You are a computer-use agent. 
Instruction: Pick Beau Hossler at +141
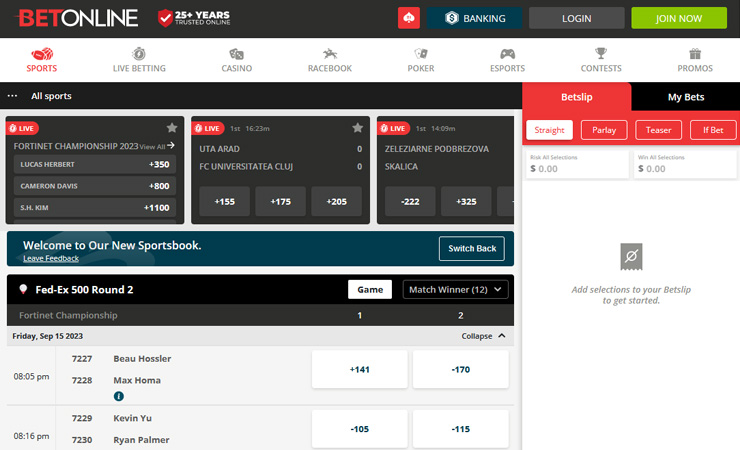coord(359,369)
